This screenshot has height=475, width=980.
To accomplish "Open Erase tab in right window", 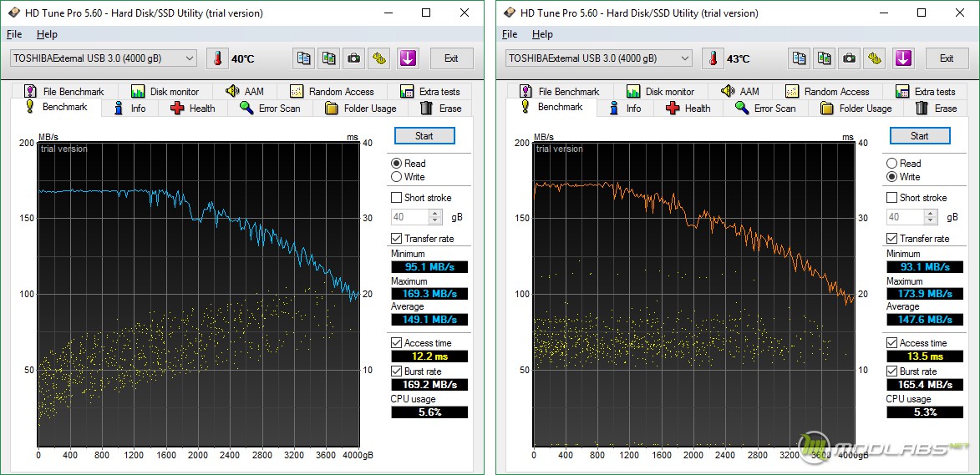I will pyautogui.click(x=937, y=108).
